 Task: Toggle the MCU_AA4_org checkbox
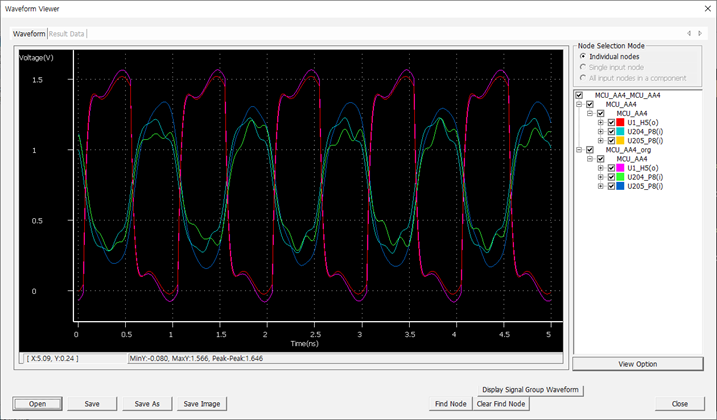590,150
